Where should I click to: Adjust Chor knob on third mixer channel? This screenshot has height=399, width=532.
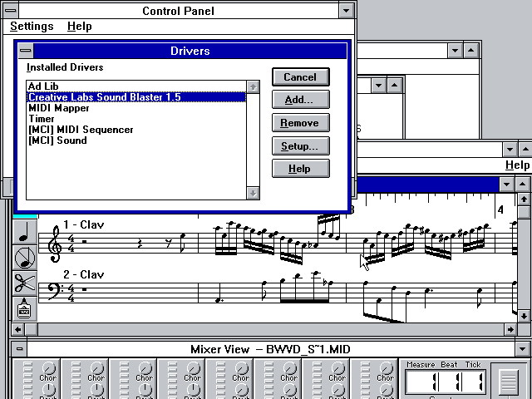click(145, 367)
